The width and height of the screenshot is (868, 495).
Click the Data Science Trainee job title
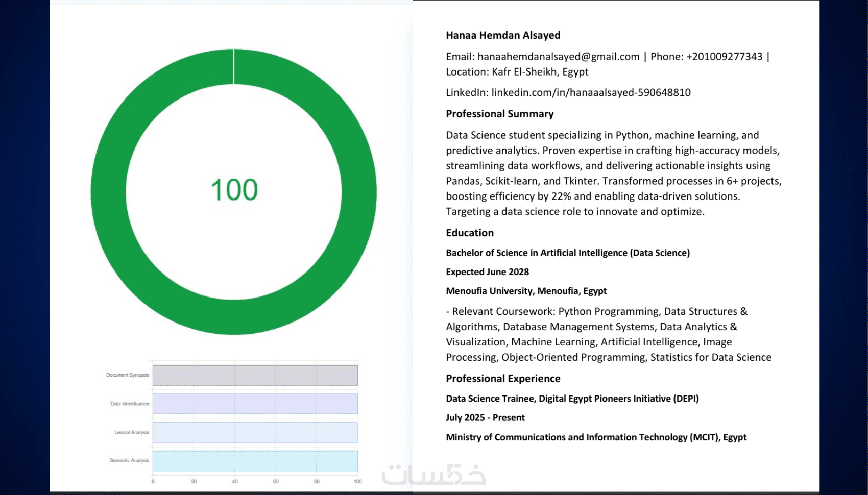pos(572,399)
